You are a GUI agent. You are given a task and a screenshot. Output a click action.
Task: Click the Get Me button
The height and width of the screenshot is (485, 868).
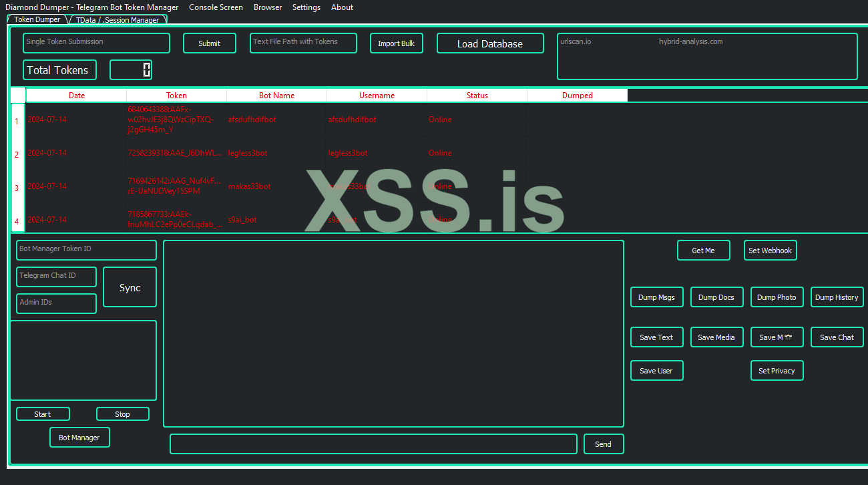point(704,251)
